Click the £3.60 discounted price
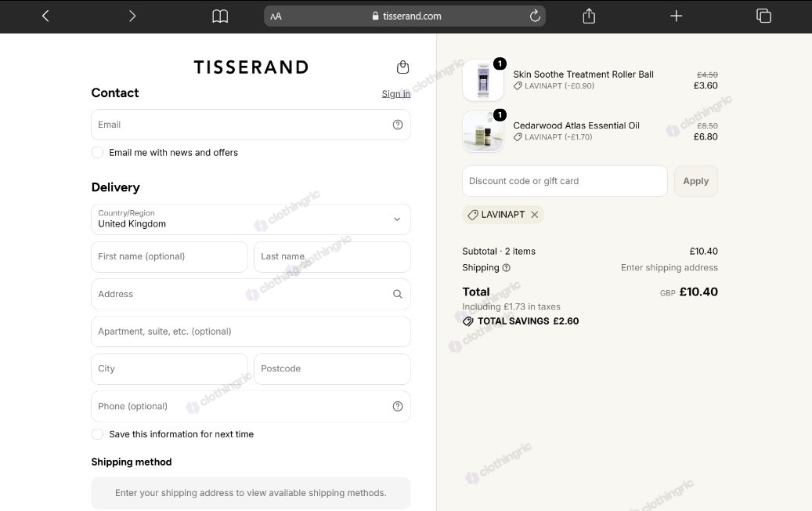Image resolution: width=812 pixels, height=511 pixels. [706, 85]
